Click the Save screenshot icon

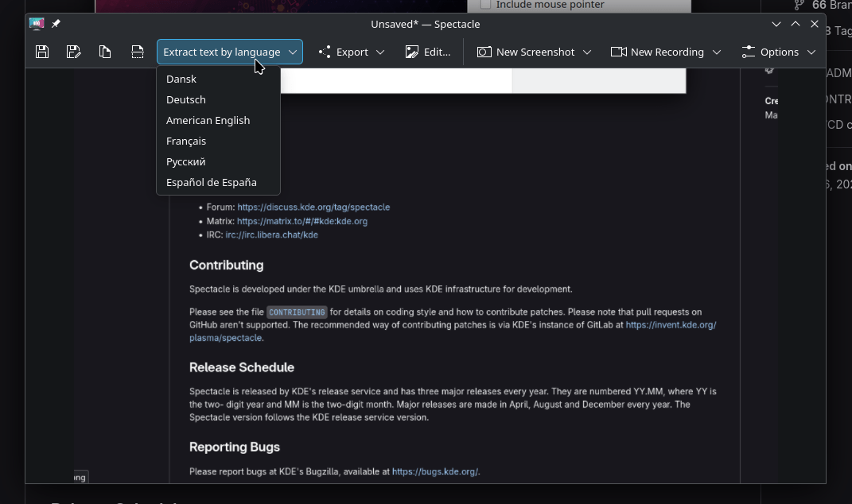[42, 52]
